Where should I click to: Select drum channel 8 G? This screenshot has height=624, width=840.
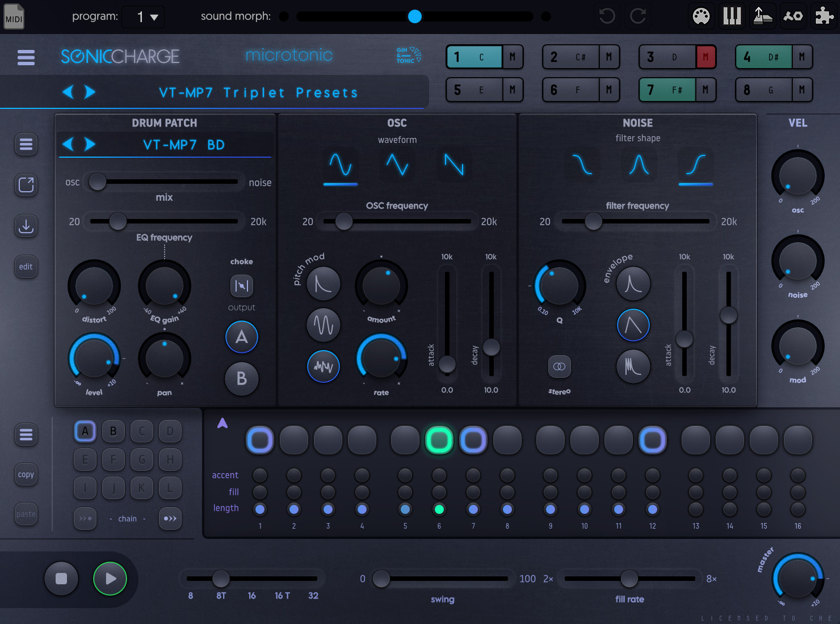click(763, 90)
